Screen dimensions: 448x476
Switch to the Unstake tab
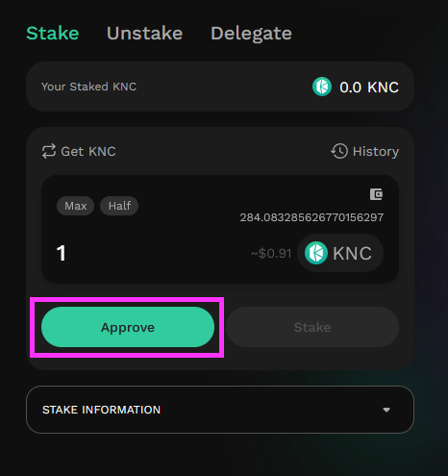(144, 34)
